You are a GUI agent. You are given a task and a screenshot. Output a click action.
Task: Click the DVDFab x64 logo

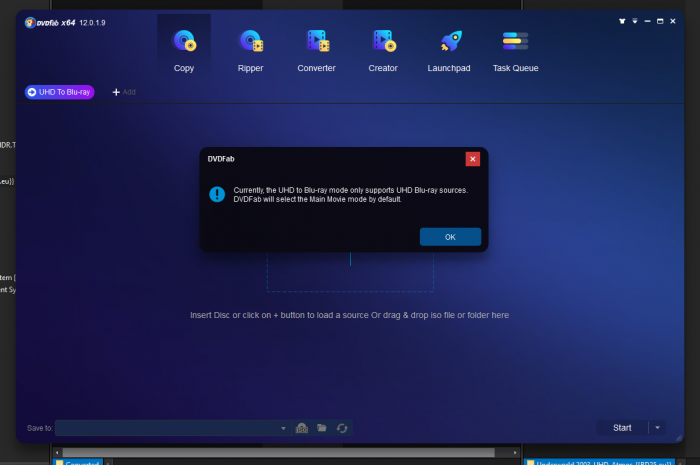click(50, 23)
